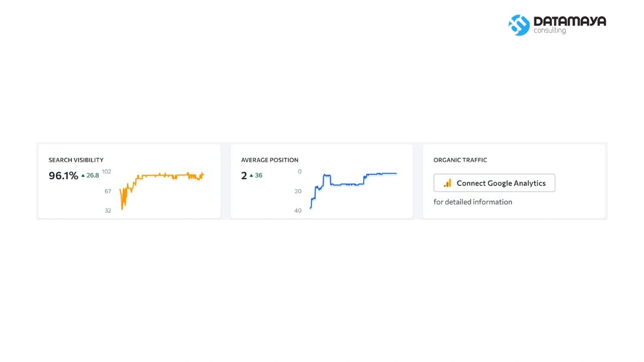Click the "consulting" text under the logo
Image resolution: width=644 pixels, height=362 pixels.
pos(549,31)
